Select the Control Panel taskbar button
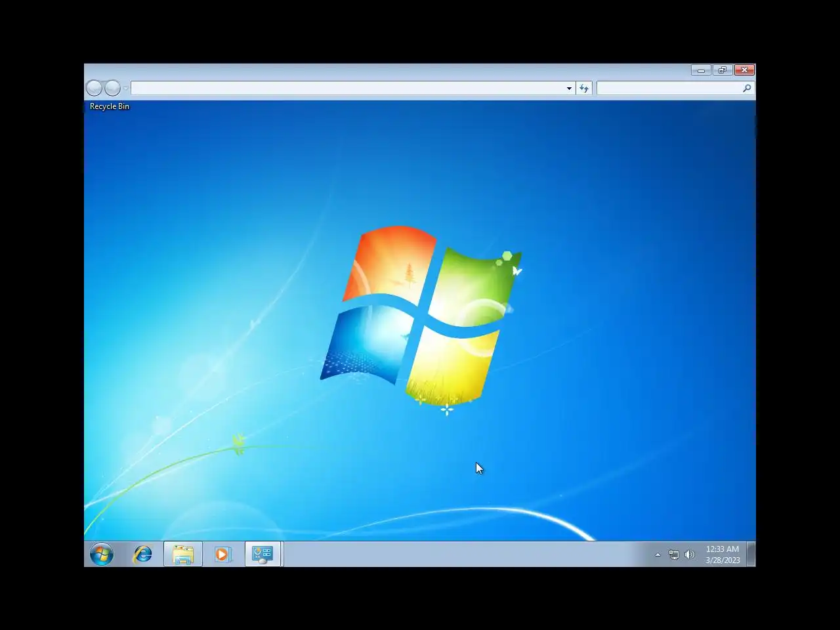The height and width of the screenshot is (630, 840). 262,555
